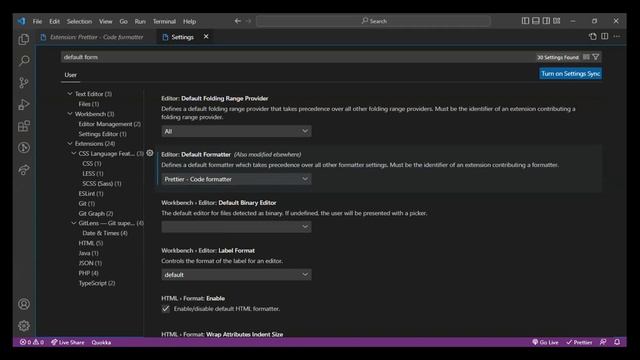This screenshot has height=360, width=640.
Task: Click the feedback icon in status bar
Action: 603,342
